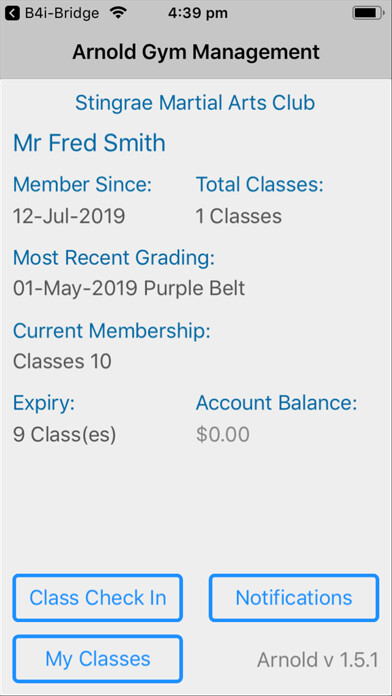Open the Class Check In button

click(x=98, y=597)
